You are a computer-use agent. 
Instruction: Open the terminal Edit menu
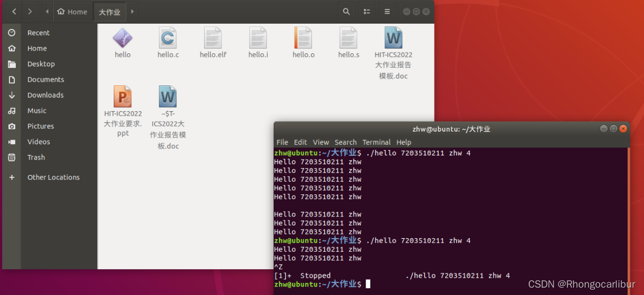[300, 142]
